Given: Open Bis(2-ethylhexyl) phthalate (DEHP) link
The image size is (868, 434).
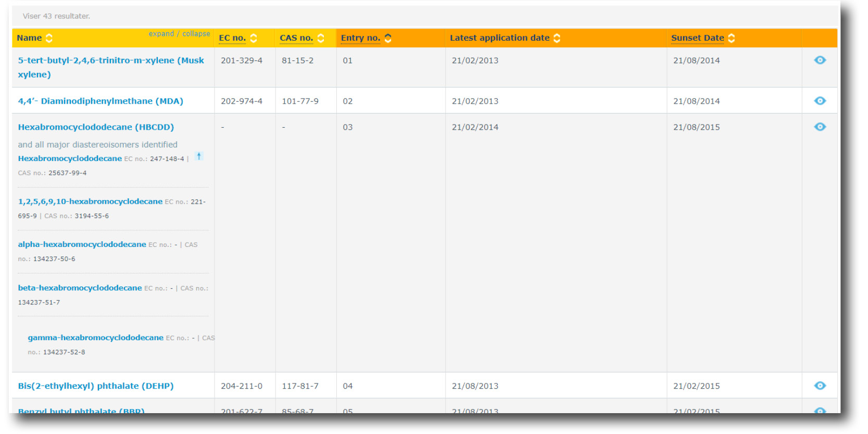Looking at the screenshot, I should pos(96,386).
